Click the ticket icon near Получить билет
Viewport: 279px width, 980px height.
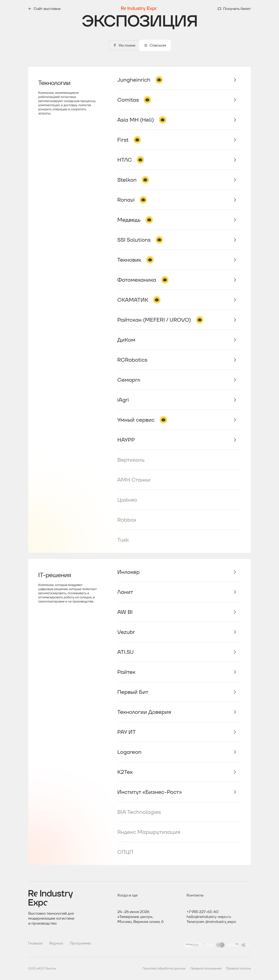click(219, 9)
